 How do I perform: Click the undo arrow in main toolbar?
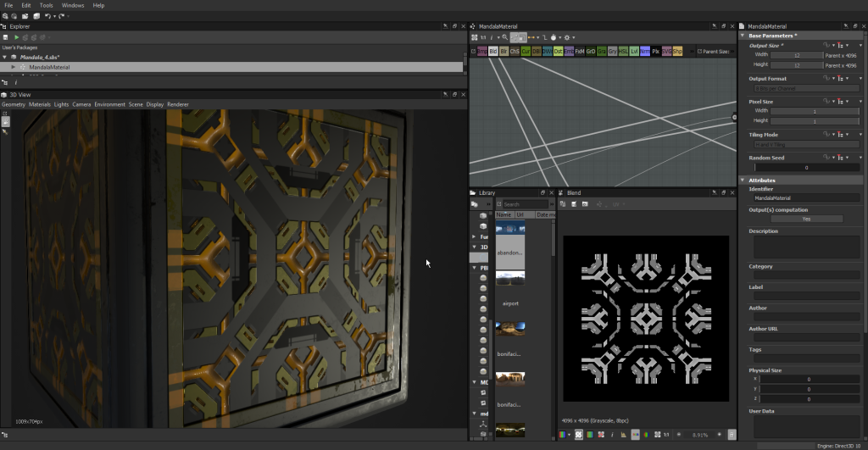[47, 16]
